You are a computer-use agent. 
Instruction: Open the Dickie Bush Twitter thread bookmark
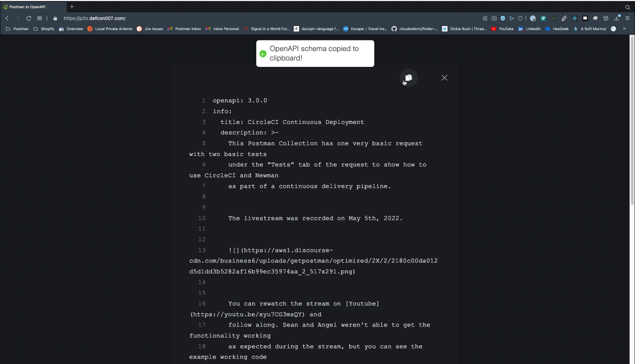(x=464, y=29)
